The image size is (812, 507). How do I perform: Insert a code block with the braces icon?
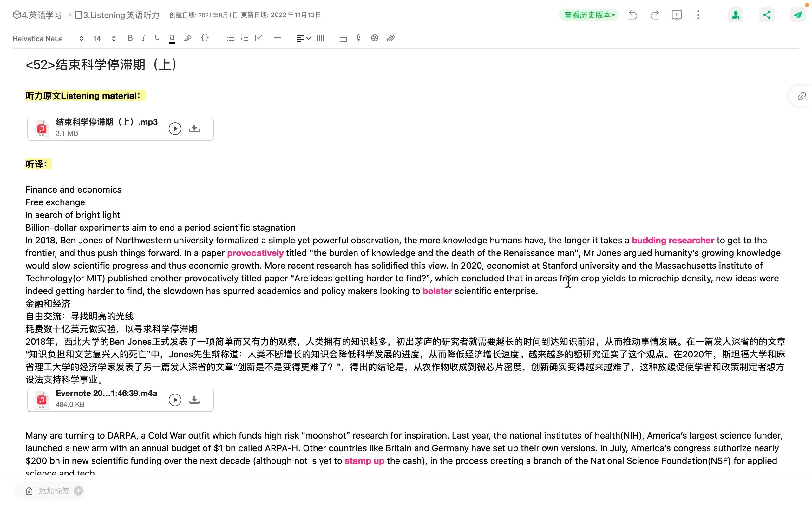(205, 38)
